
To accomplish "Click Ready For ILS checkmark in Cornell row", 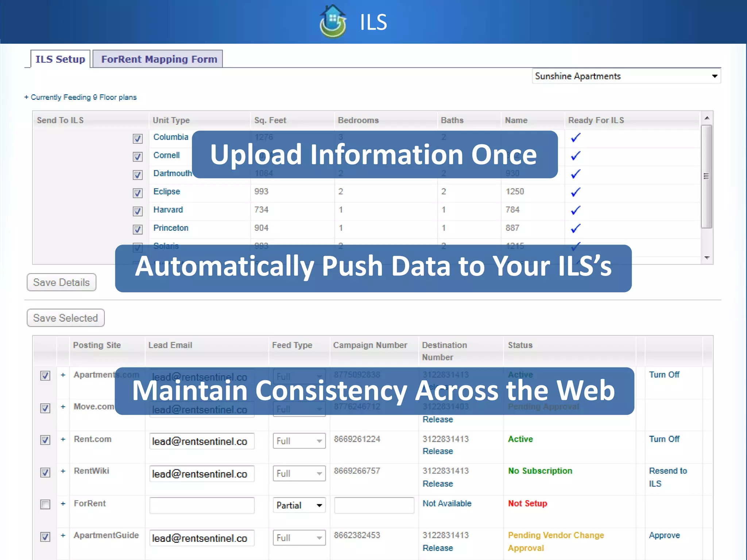I will [x=576, y=156].
